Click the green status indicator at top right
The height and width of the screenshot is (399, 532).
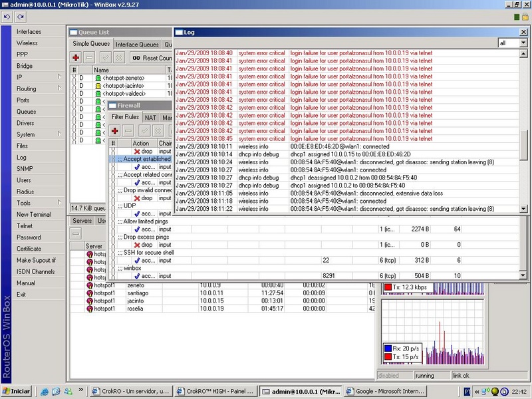pos(517,17)
